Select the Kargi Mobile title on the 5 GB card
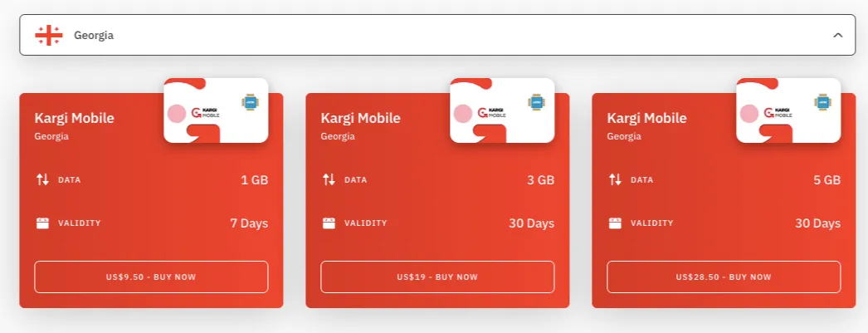This screenshot has width=868, height=333. [646, 118]
